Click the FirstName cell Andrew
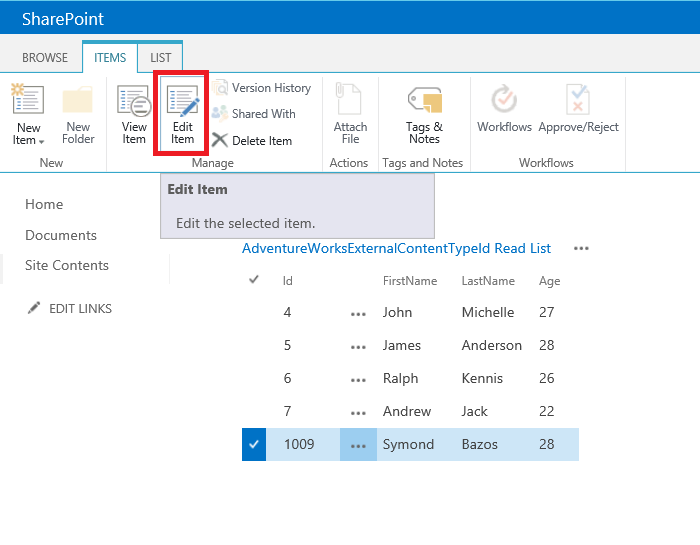This screenshot has height=545, width=700. [x=407, y=411]
